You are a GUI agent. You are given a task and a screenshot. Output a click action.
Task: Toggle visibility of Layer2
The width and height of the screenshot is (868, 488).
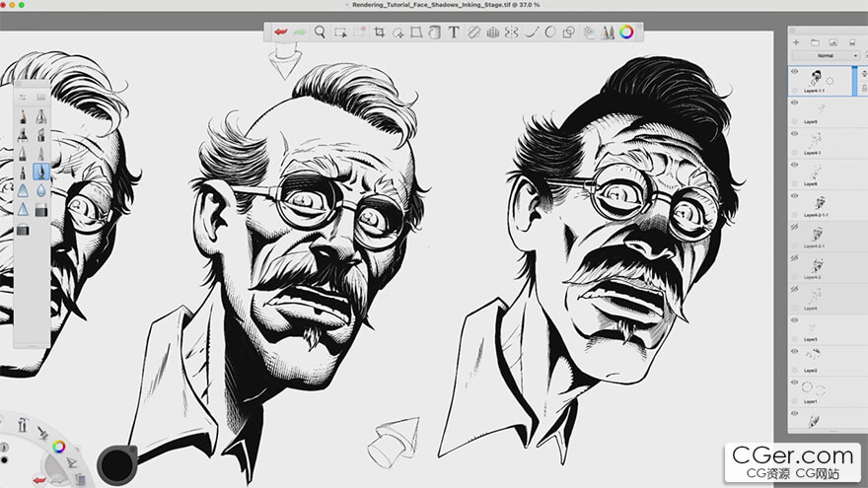(794, 351)
